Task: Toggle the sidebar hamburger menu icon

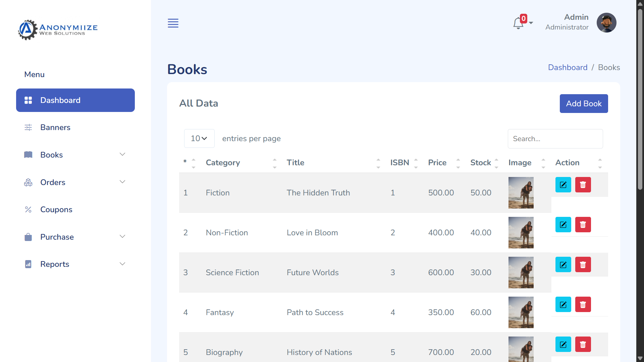Action: pyautogui.click(x=173, y=23)
